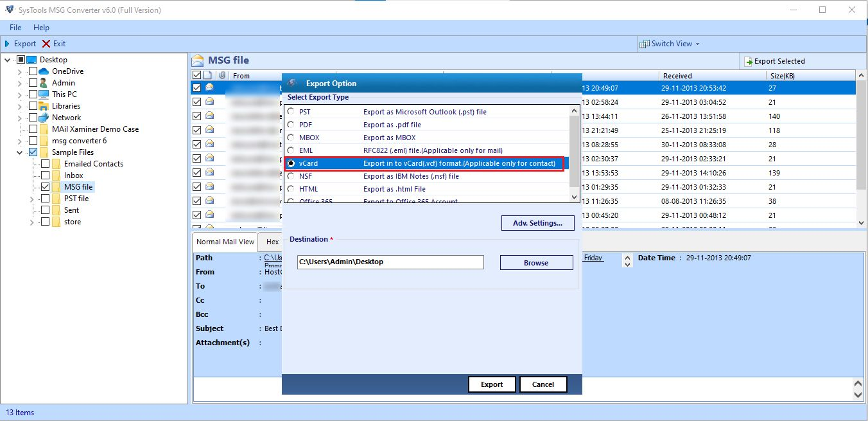Click the Export button in dialog
868x421 pixels.
click(x=492, y=384)
